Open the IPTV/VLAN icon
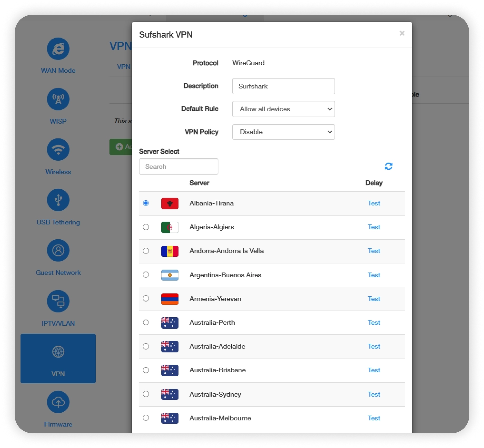Image resolution: width=484 pixels, height=448 pixels. pos(58,301)
